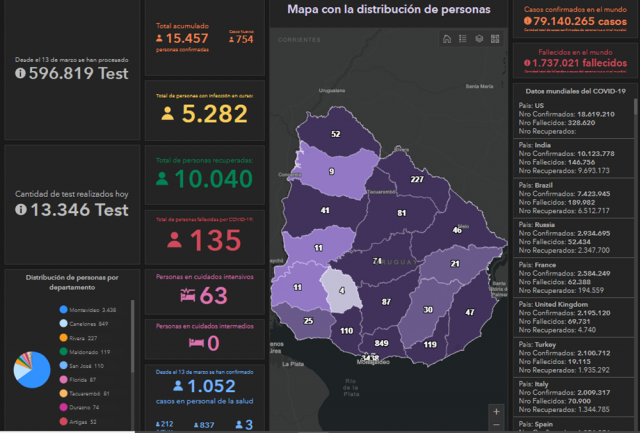Image resolution: width=640 pixels, height=433 pixels.
Task: Click the recovered persons green person icon
Action: pyautogui.click(x=162, y=178)
